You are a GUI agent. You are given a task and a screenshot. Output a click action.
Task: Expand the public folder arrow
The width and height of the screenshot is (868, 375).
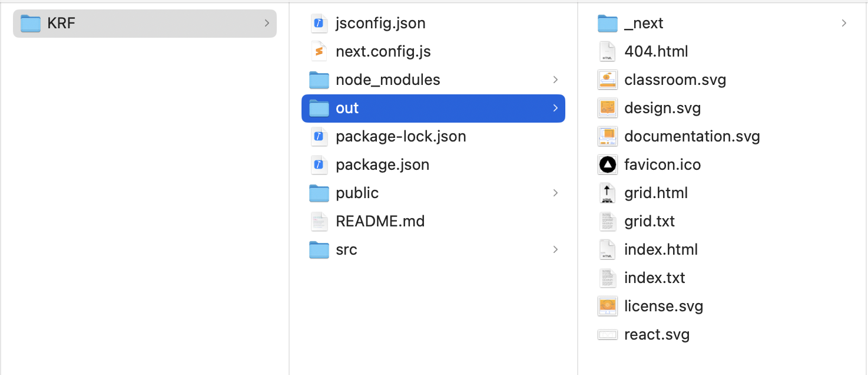tap(555, 193)
